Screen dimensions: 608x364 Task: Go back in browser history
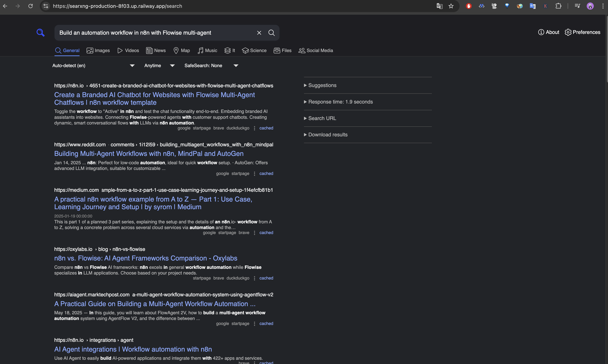pyautogui.click(x=5, y=6)
